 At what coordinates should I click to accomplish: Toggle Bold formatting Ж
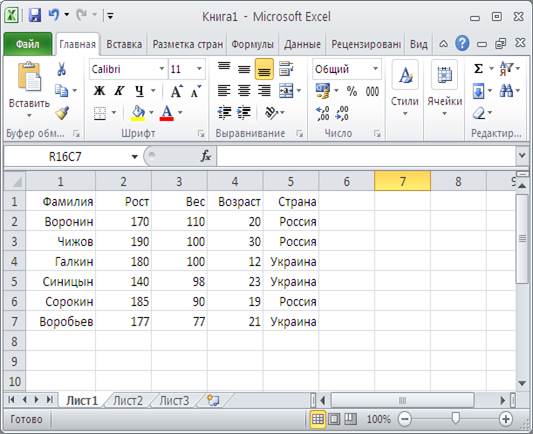99,91
